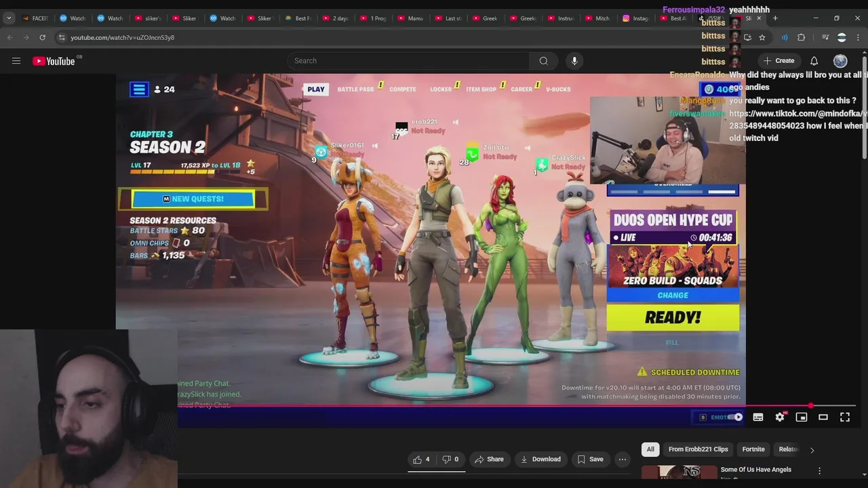
Task: Open player settings gear
Action: click(780, 418)
